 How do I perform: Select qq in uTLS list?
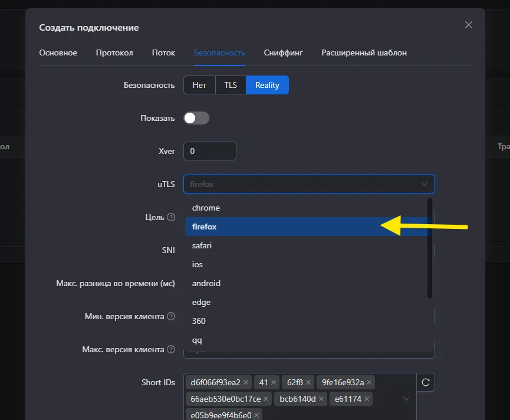click(x=306, y=340)
